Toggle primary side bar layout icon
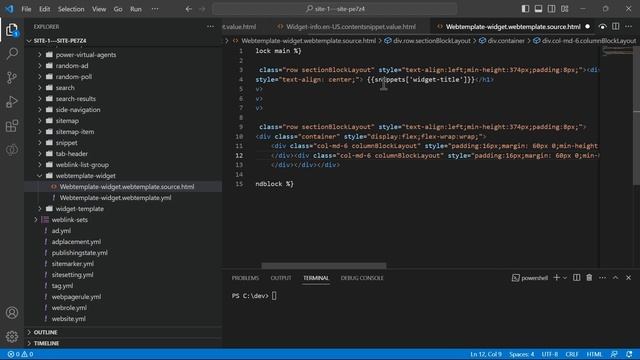Screen dimensions: 640x360 point(525,9)
